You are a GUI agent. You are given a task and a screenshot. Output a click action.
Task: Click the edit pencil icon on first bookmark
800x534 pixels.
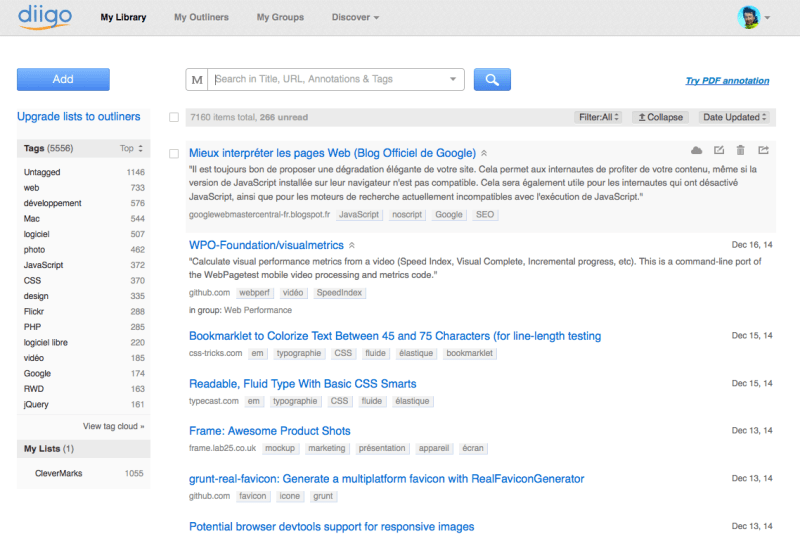click(719, 150)
